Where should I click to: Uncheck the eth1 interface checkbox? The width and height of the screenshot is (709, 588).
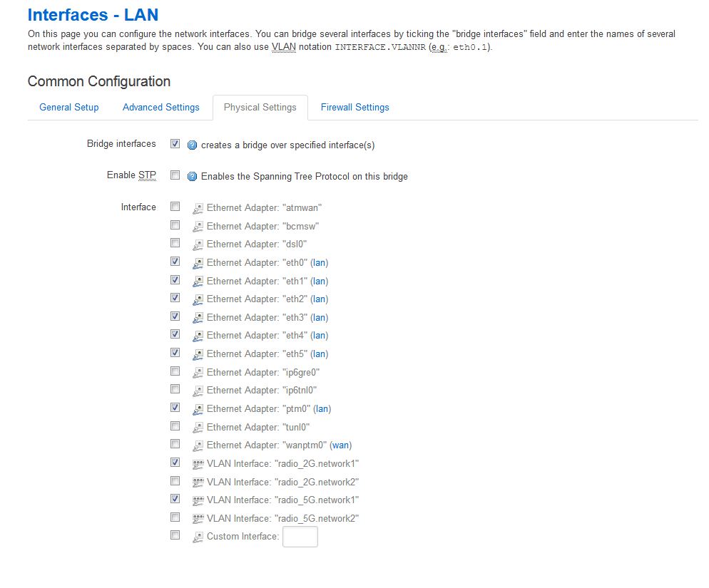175,280
